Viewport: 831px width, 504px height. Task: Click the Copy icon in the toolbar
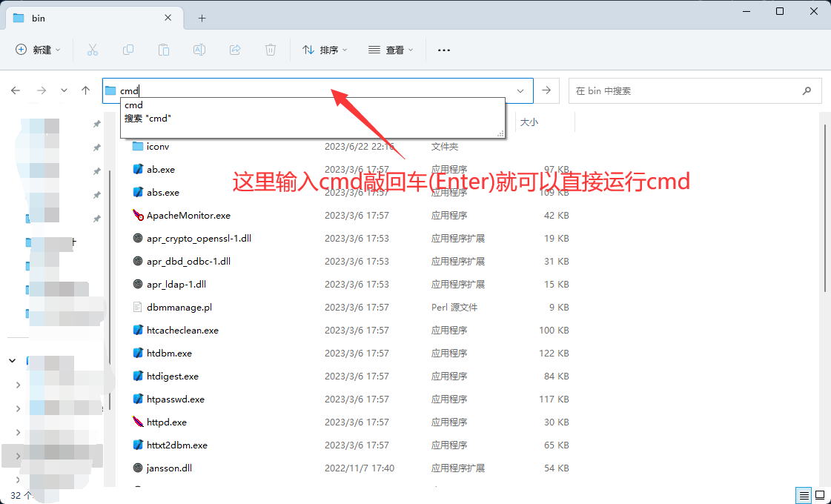128,50
